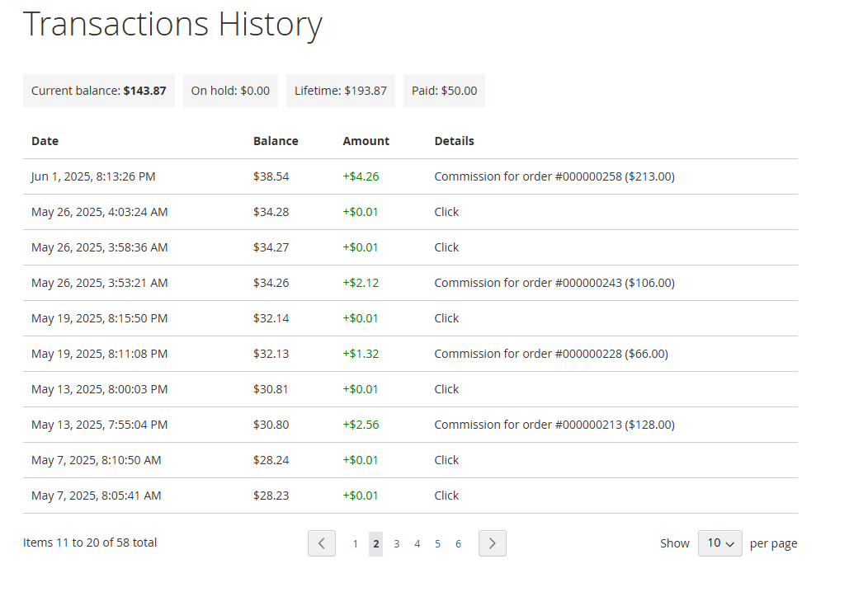Screen dimensions: 868x592
Task: Click the 'Lifetime: $193.87' summary box
Action: click(340, 90)
